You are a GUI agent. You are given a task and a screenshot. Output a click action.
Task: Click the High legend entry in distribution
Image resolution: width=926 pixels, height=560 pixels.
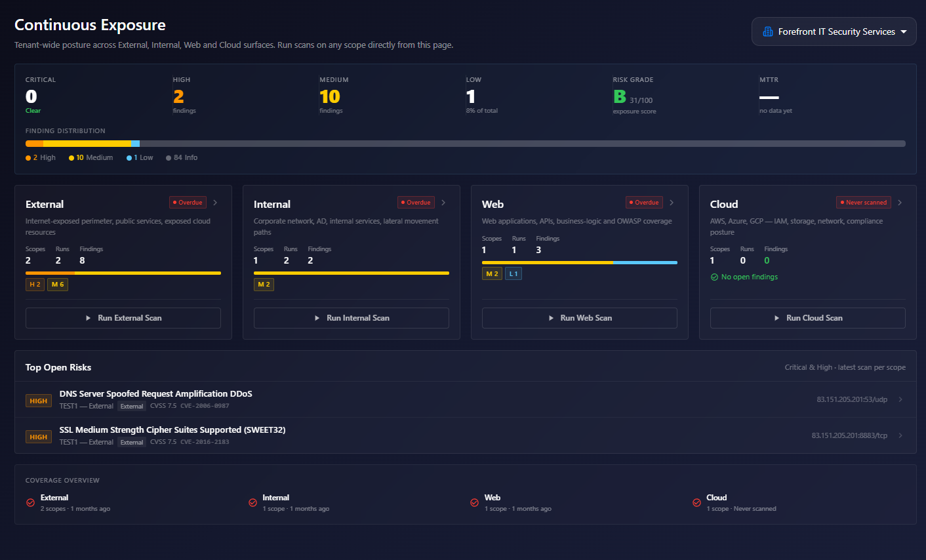tap(41, 157)
